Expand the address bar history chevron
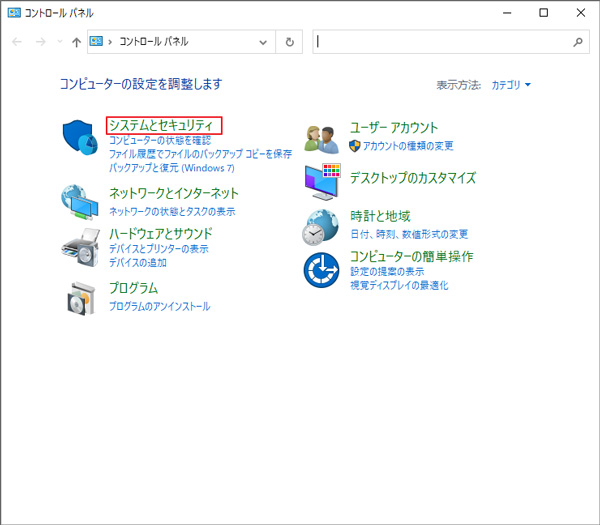Image resolution: width=600 pixels, height=525 pixels. click(263, 42)
